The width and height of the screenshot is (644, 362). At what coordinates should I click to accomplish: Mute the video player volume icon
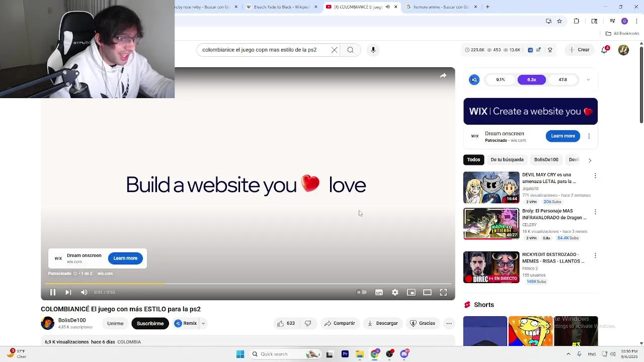[x=84, y=292]
